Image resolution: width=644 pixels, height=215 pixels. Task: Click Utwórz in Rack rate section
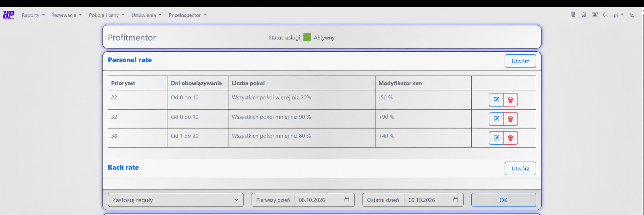point(520,168)
